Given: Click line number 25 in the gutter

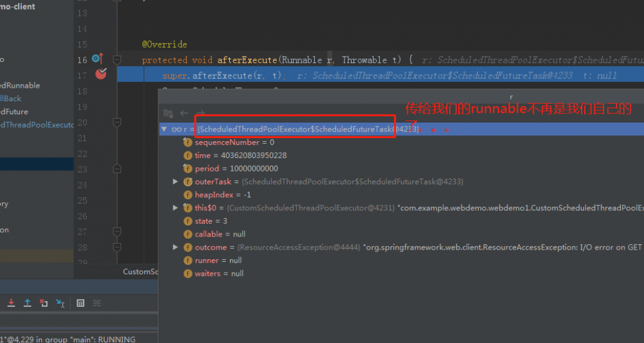Looking at the screenshot, I should pyautogui.click(x=82, y=201).
